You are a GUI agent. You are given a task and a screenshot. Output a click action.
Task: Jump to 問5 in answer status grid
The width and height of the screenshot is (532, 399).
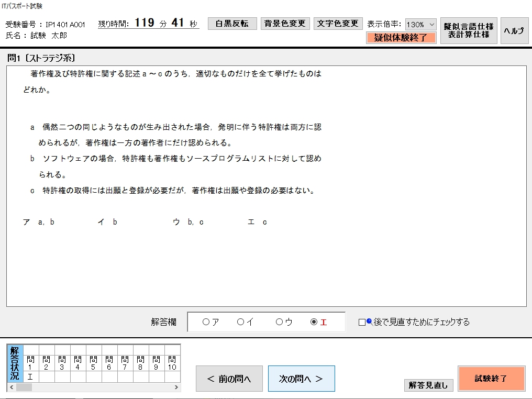point(93,363)
